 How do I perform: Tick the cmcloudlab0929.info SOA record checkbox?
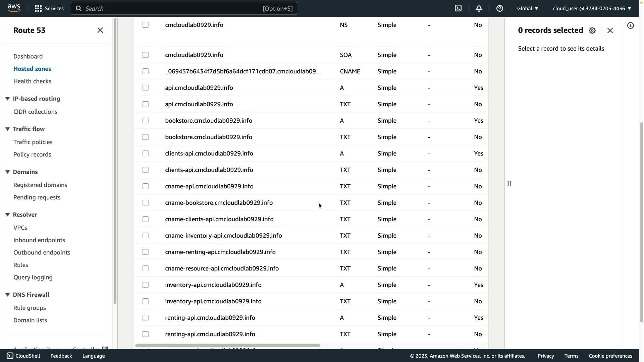pyautogui.click(x=145, y=55)
